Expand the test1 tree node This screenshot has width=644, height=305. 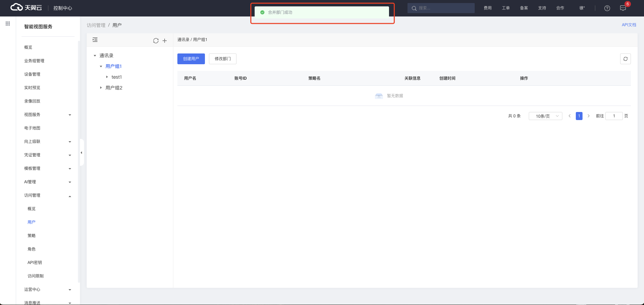tap(107, 77)
